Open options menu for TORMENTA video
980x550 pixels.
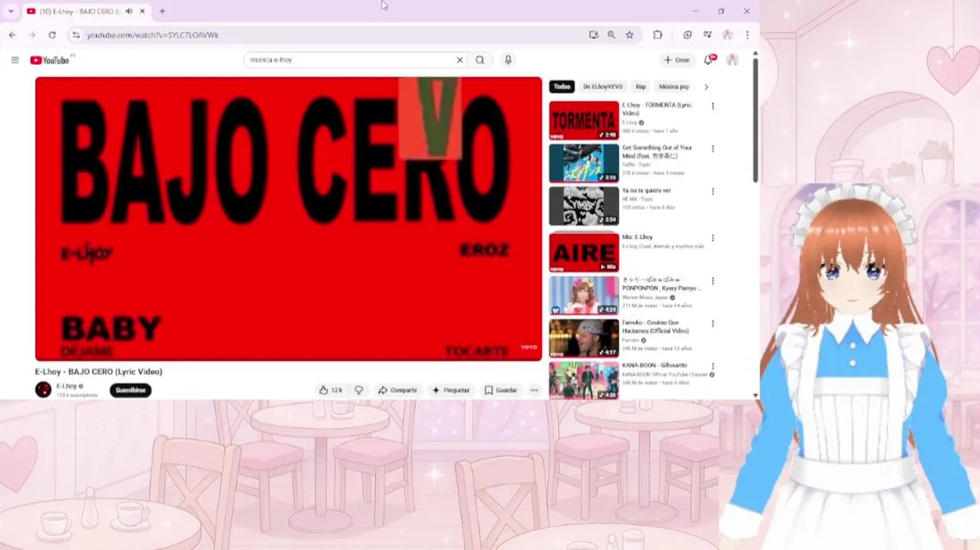(x=713, y=106)
